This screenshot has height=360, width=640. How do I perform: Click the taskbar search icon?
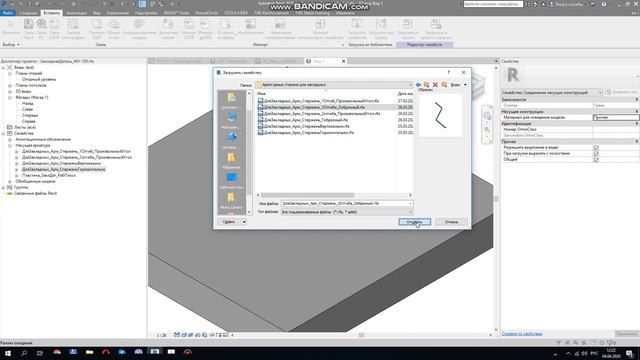coord(24,353)
